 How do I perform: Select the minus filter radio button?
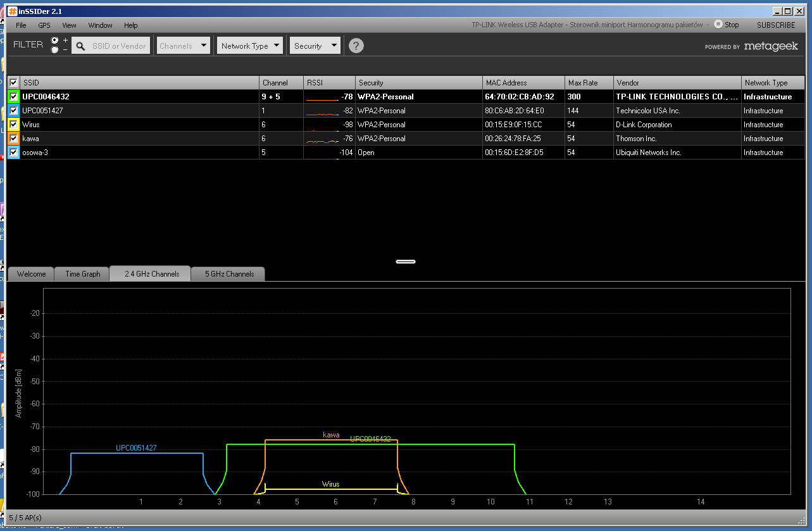tap(54, 49)
